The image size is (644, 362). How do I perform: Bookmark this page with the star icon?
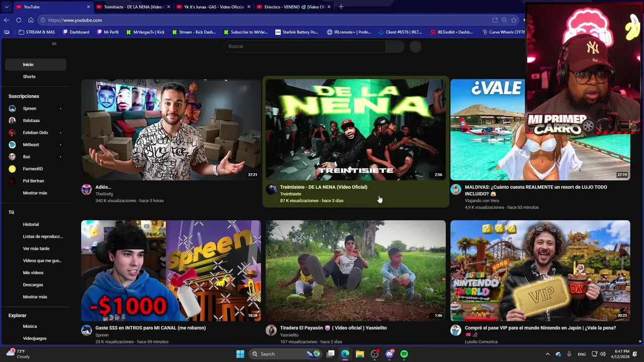pos(514,20)
